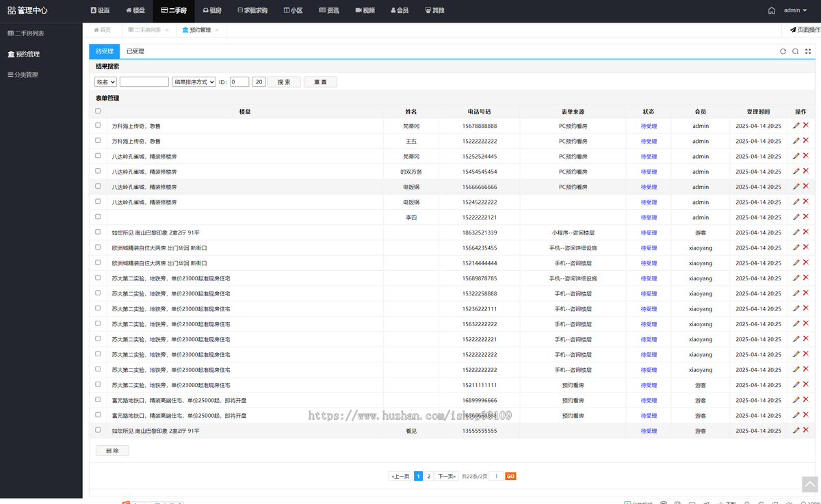Click the ID input field showing 0
This screenshot has height=504, width=821.
tap(239, 82)
